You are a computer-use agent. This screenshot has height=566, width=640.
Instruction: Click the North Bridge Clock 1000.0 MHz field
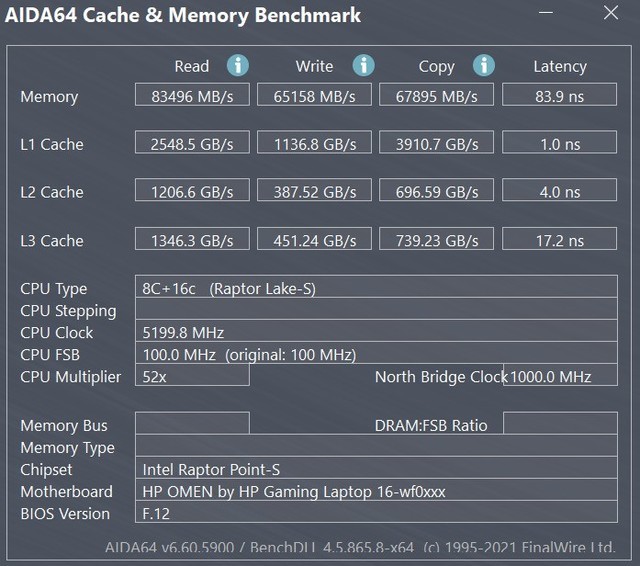click(x=562, y=377)
